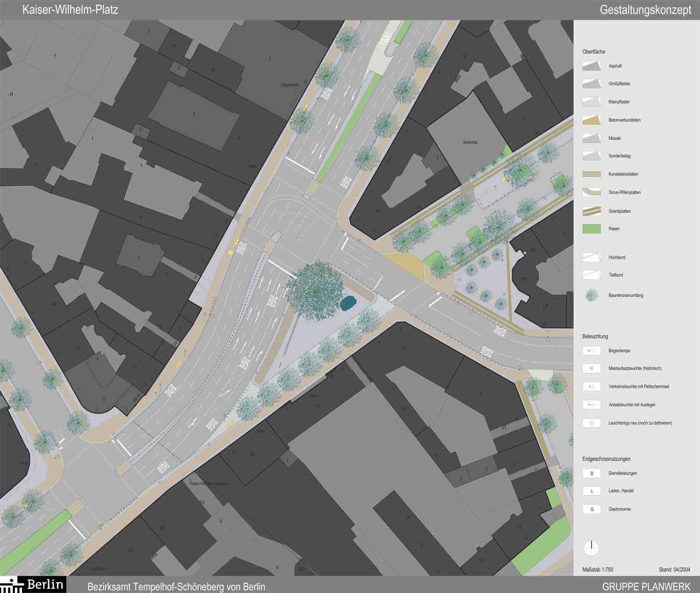Image resolution: width=700 pixels, height=593 pixels.
Task: Click the Granitplatten striped swatch
Action: click(591, 211)
